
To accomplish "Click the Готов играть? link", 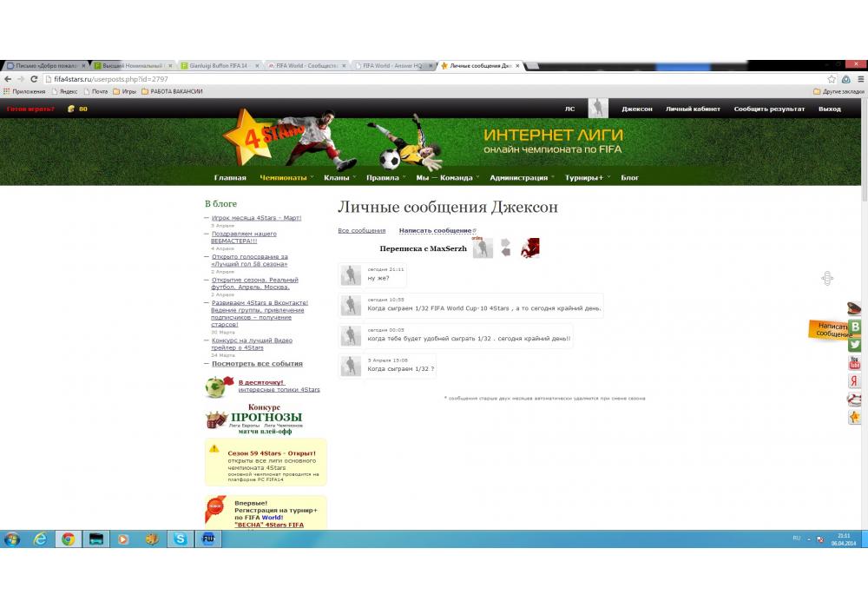I will (30, 109).
